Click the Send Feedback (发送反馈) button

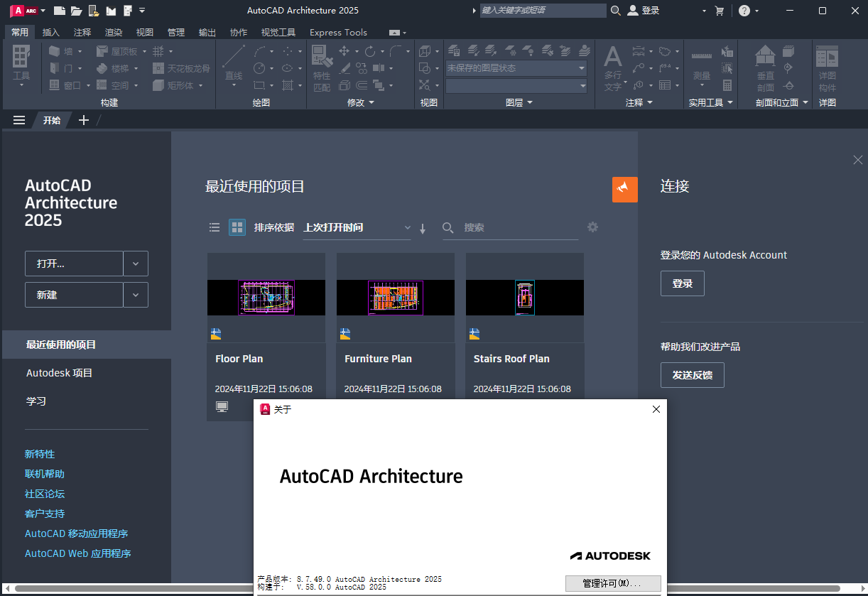click(693, 374)
